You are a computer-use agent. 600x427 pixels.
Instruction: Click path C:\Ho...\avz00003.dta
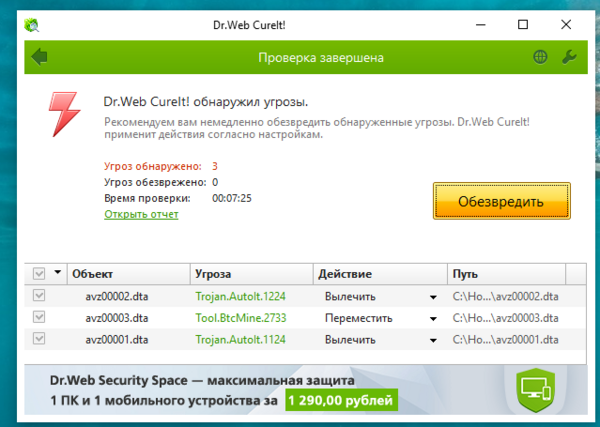pyautogui.click(x=505, y=318)
